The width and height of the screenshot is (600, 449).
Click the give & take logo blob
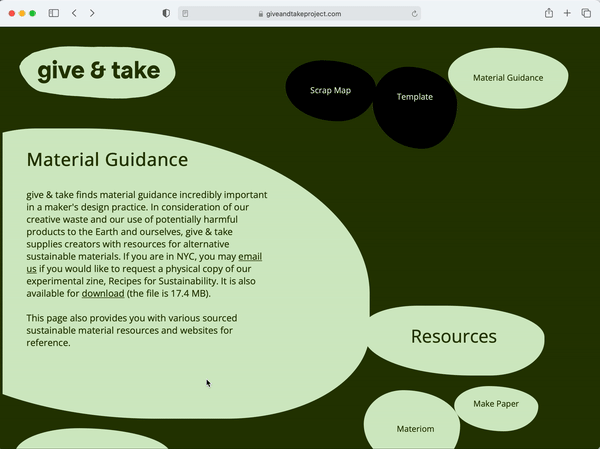point(98,72)
